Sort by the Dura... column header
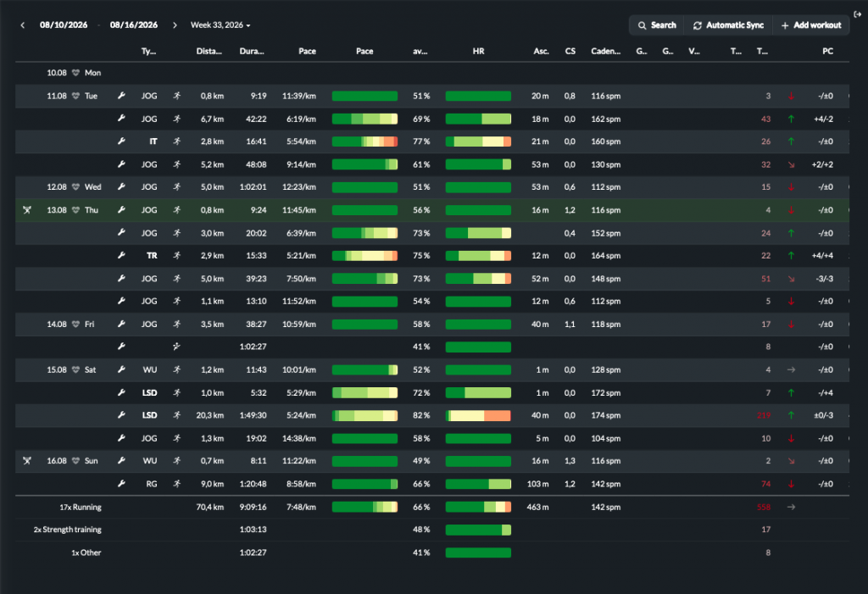868x594 pixels. click(251, 51)
